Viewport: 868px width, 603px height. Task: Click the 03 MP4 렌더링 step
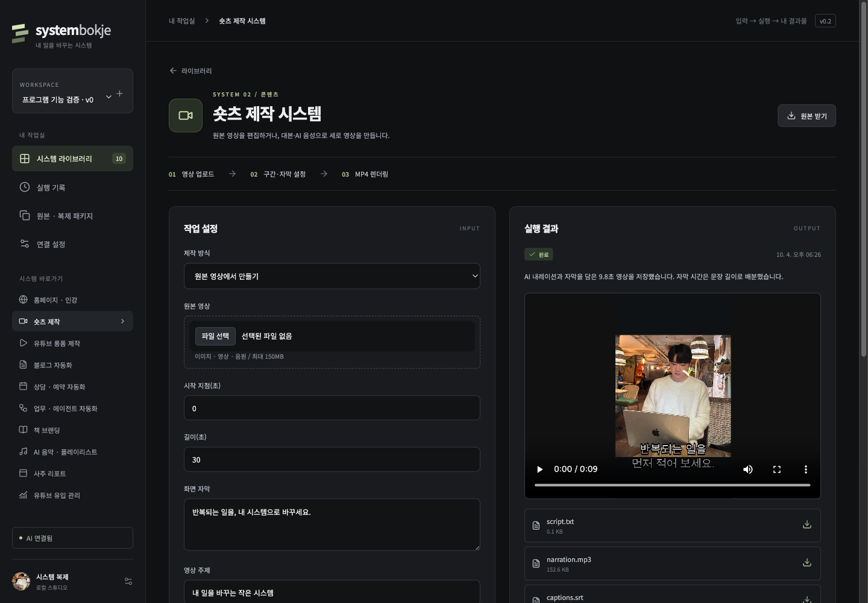[365, 174]
